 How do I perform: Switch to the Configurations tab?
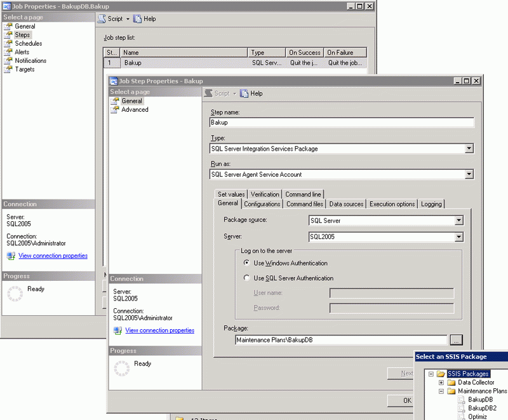click(262, 204)
